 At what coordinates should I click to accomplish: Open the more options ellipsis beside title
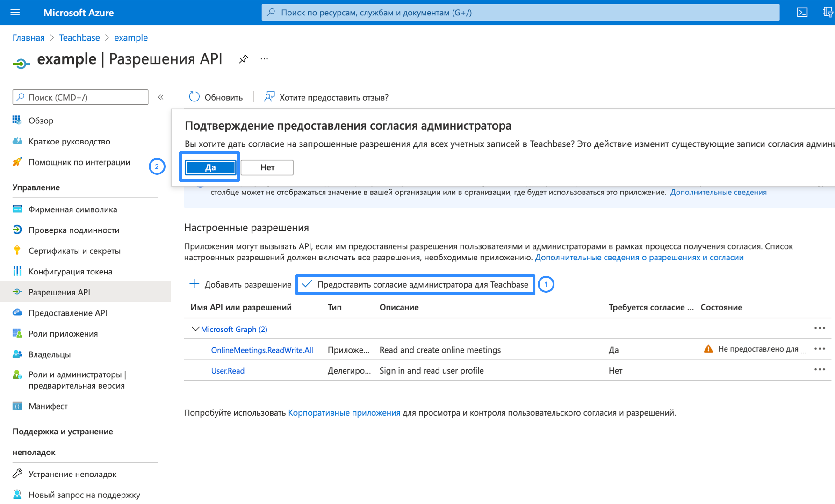(x=264, y=59)
